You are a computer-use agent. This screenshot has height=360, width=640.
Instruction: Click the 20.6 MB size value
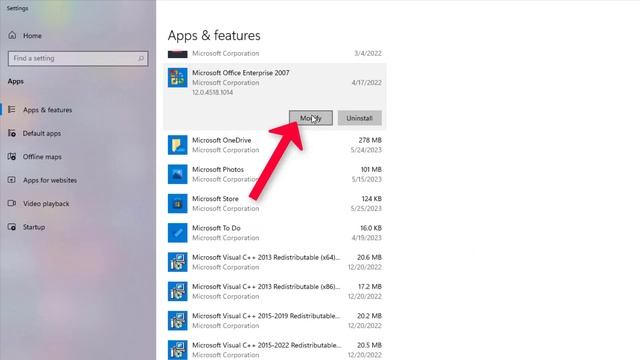[x=369, y=257]
